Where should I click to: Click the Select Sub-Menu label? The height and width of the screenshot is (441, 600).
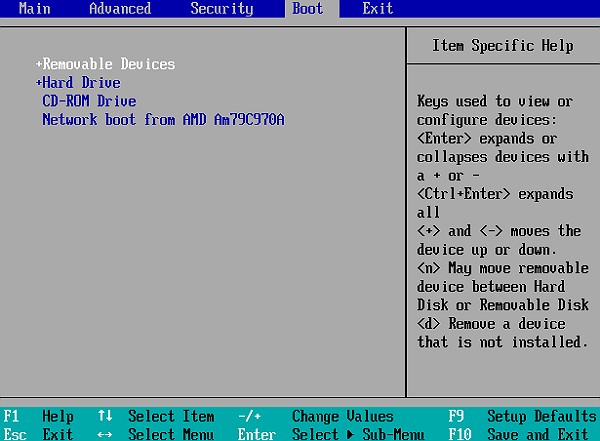[358, 434]
